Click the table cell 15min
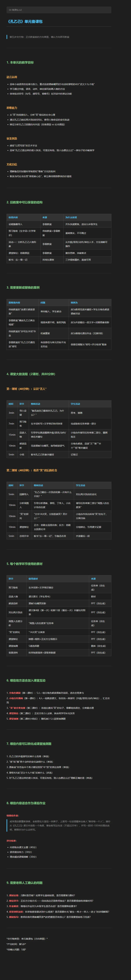 [x=12, y=434]
